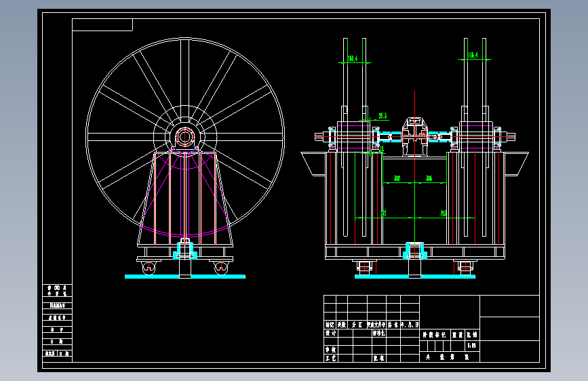Select the red hub circle at wheel center
Image resolution: width=588 pixels, height=381 pixels.
tap(184, 136)
